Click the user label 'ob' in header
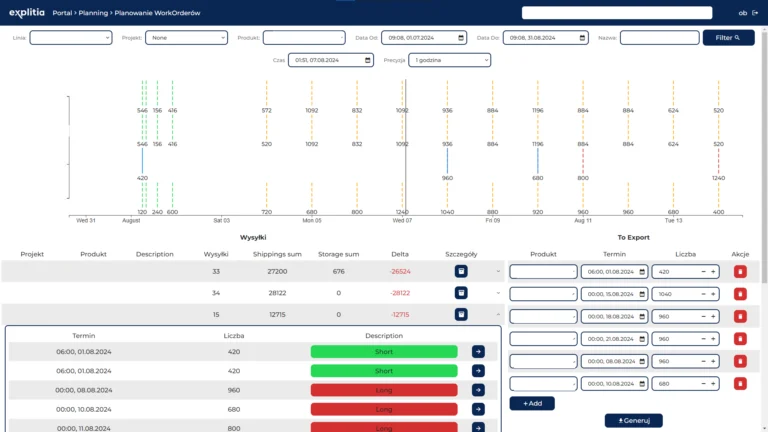The height and width of the screenshot is (432, 768). tap(743, 13)
